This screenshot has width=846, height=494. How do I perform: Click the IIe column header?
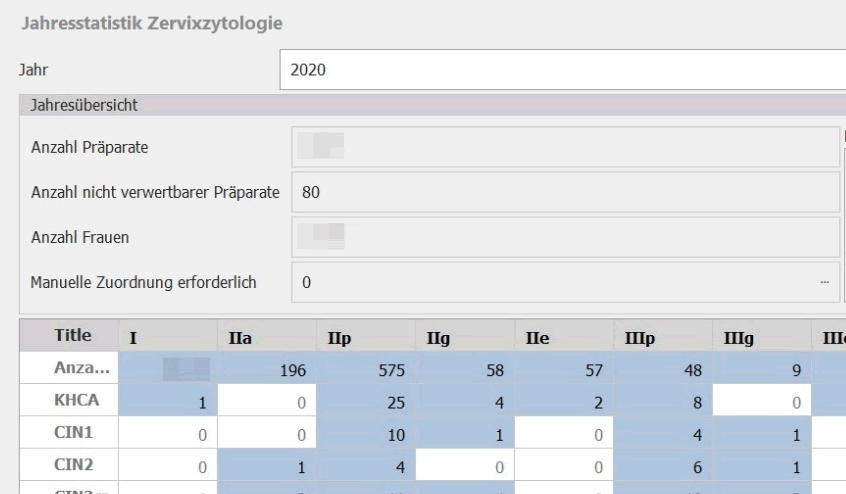tap(563, 338)
